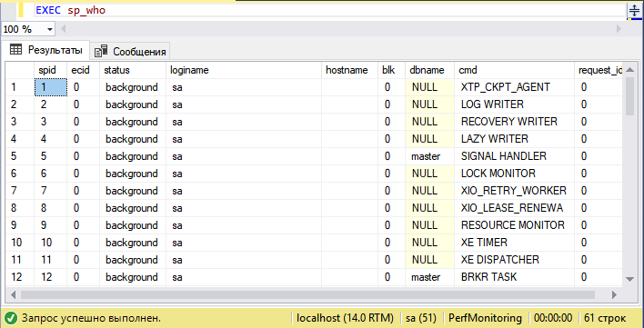Screen dimensions: 644x328
Task: Select the XIO_RETRY_WORKER cmd cell
Action: click(x=514, y=191)
